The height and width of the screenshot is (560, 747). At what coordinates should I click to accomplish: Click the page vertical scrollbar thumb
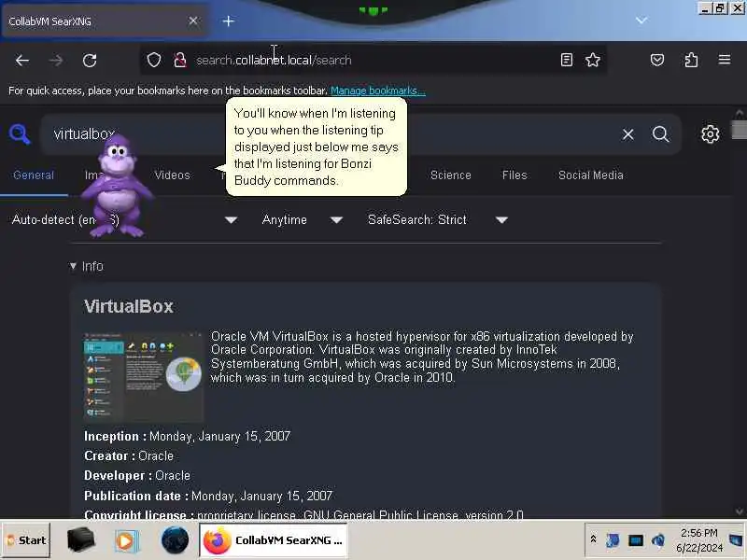pyautogui.click(x=739, y=129)
